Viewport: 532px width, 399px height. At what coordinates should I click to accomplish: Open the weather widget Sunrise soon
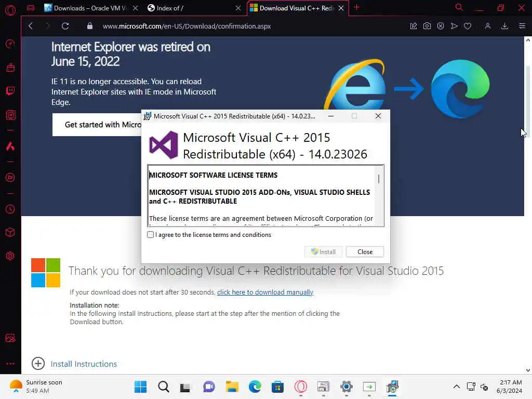point(36,387)
